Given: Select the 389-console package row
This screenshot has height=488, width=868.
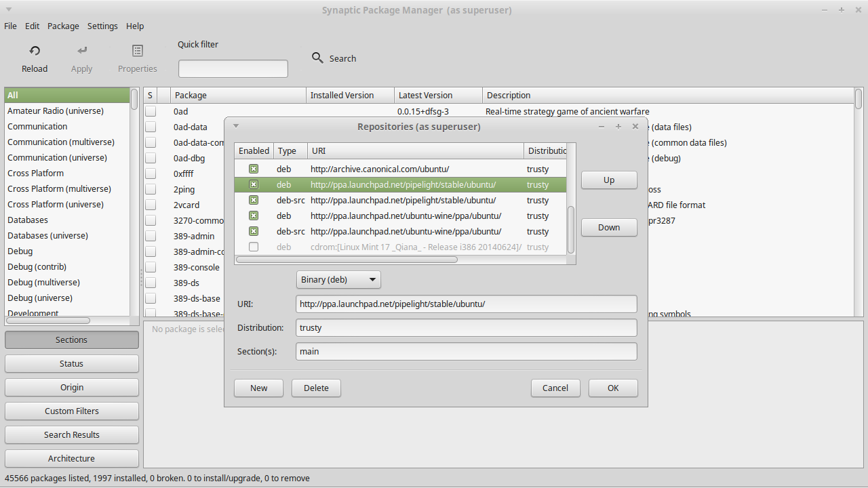Looking at the screenshot, I should point(184,267).
